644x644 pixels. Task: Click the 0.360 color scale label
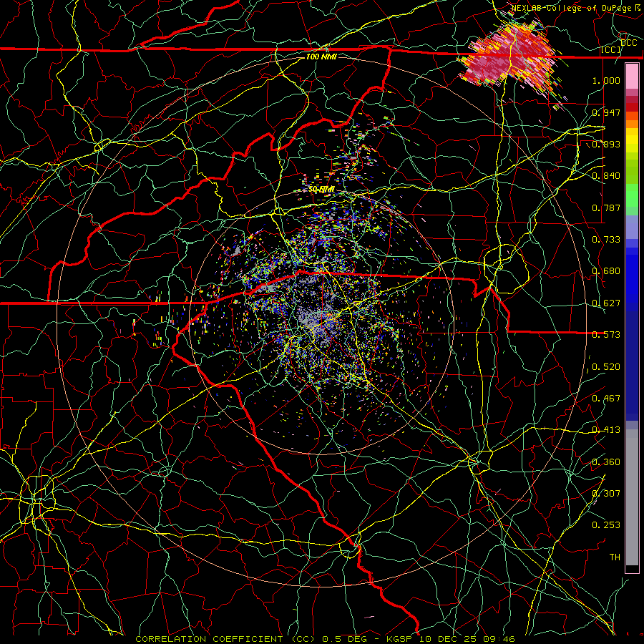coord(606,462)
